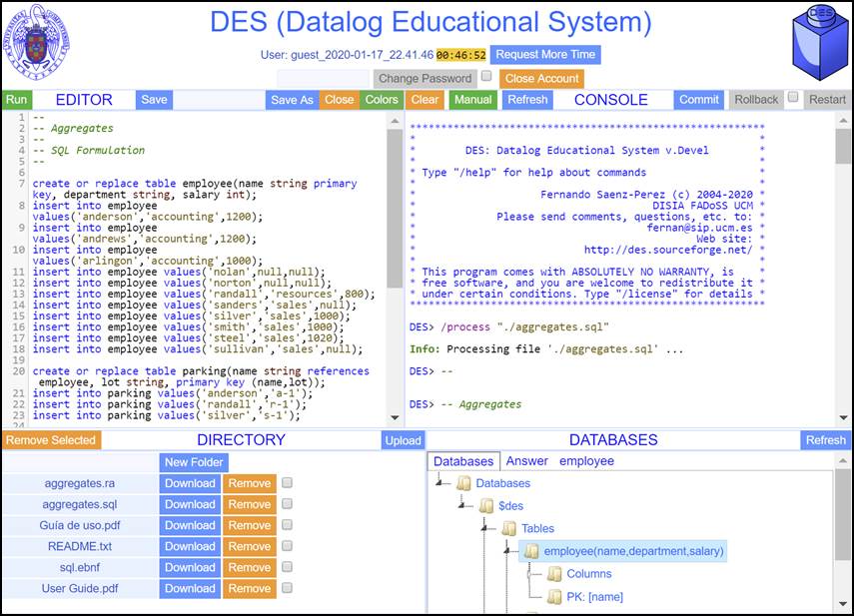Download Guía de uso.pdf
This screenshot has height=616, width=854.
(190, 525)
